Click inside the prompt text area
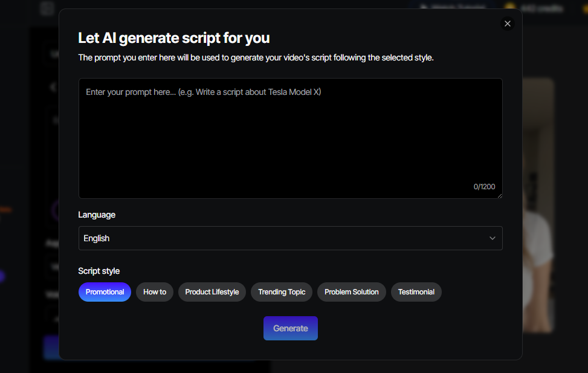Viewport: 588px width, 373px height. [x=290, y=138]
